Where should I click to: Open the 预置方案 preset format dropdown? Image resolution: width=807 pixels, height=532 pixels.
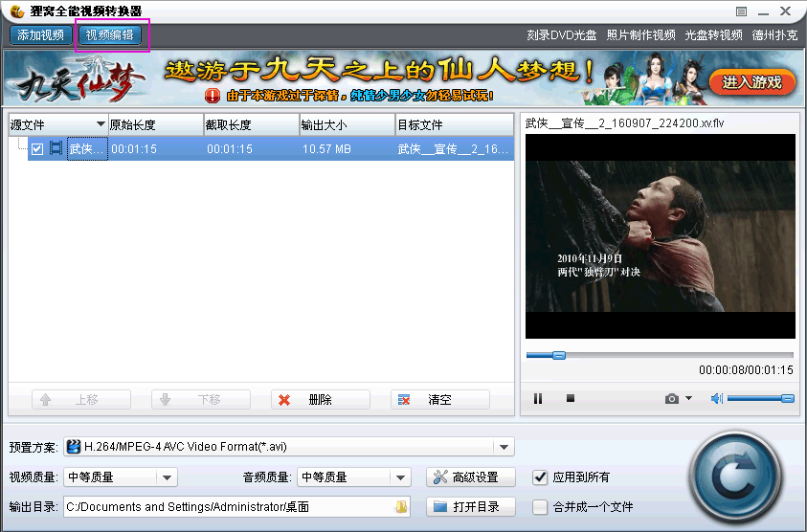click(504, 447)
